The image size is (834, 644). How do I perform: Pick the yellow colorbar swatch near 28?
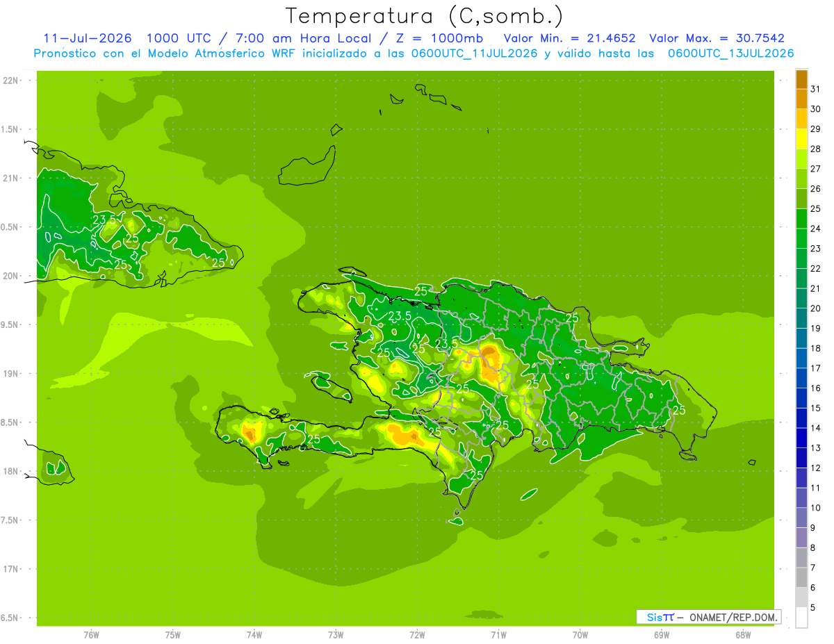click(801, 140)
